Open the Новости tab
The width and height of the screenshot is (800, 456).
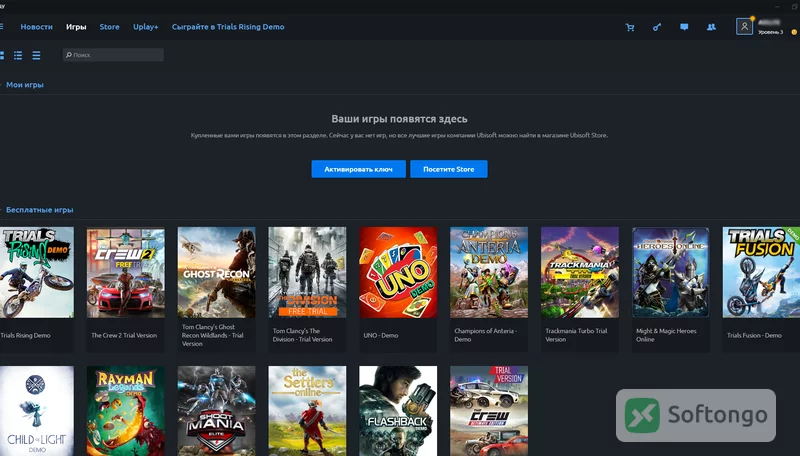click(36, 27)
